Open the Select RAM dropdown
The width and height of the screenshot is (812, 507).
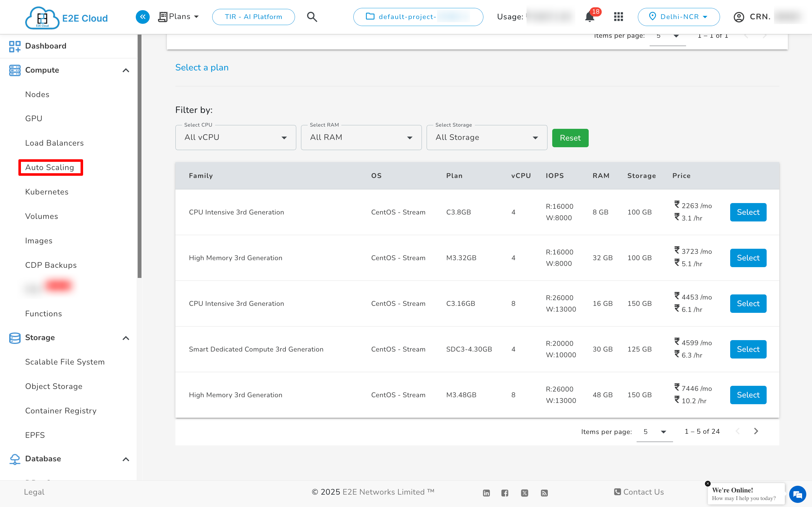click(361, 137)
